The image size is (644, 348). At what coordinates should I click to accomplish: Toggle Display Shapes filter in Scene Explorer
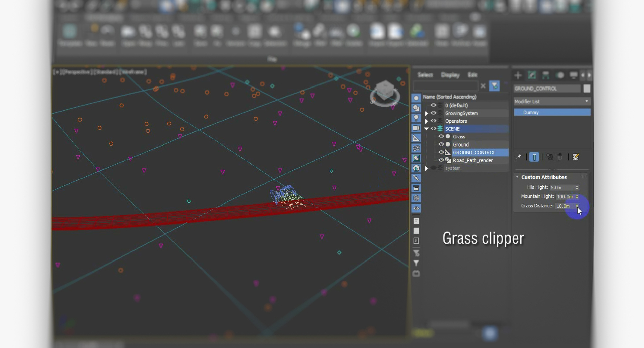[x=416, y=108]
